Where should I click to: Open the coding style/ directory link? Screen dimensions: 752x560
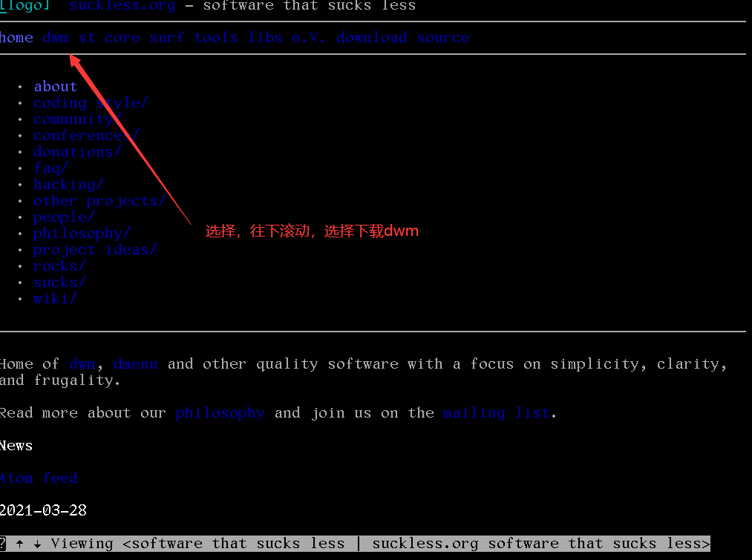[x=91, y=102]
